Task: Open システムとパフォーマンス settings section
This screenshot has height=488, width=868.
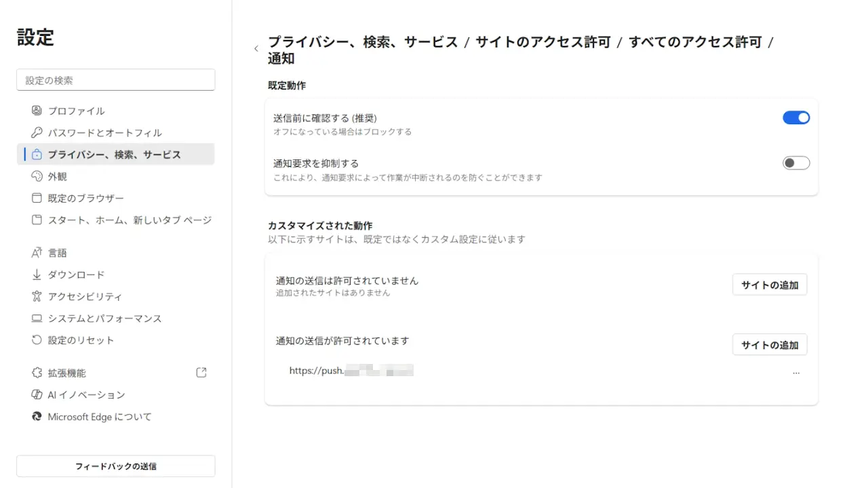Action: point(104,319)
